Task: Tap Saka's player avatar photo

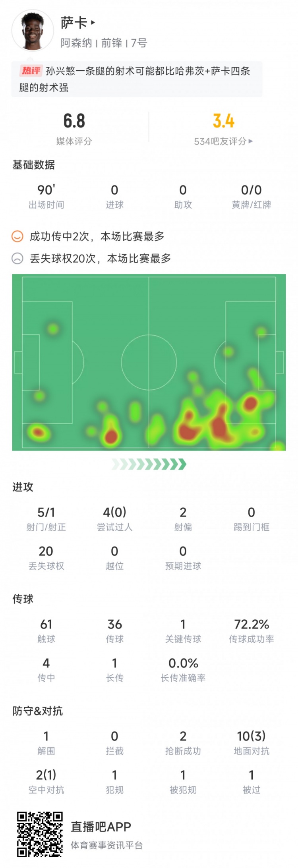Action: click(33, 31)
